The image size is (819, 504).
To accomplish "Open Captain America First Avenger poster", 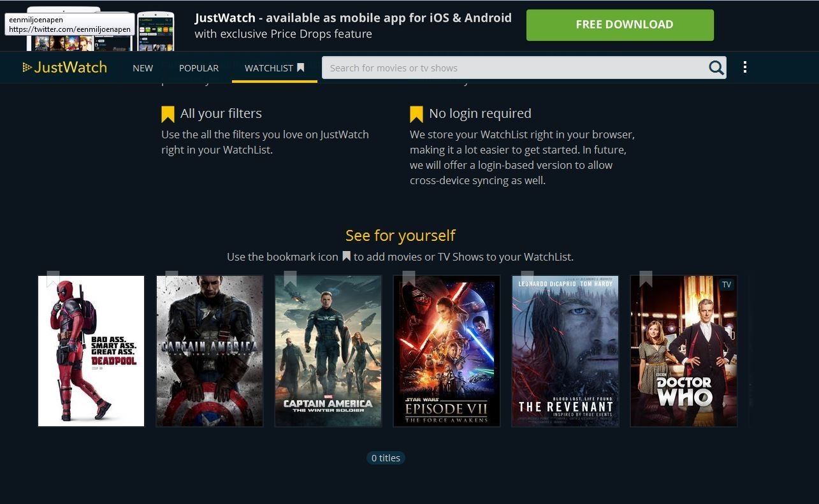I will click(210, 351).
